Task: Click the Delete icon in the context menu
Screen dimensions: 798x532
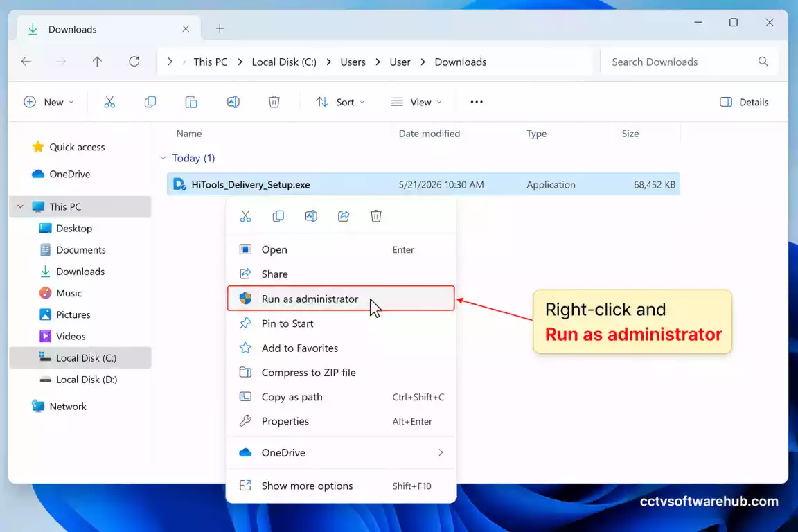Action: 376,216
